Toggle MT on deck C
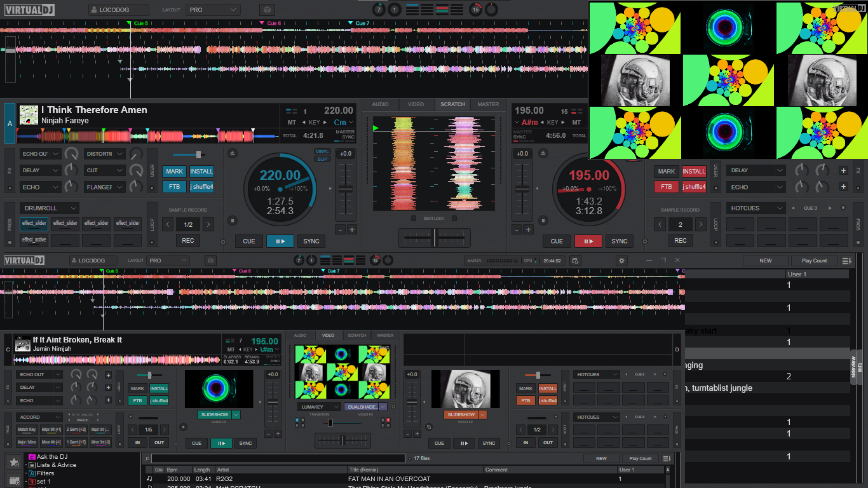Viewport: 868px width, 488px height. click(231, 349)
